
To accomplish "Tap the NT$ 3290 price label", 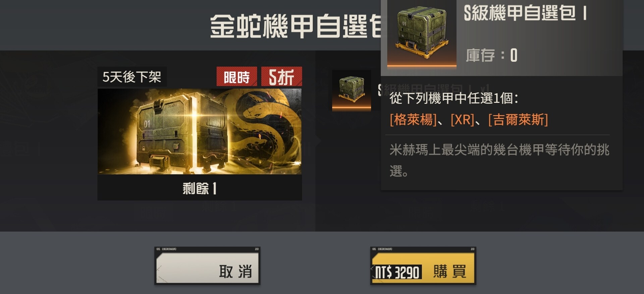I will tap(397, 272).
